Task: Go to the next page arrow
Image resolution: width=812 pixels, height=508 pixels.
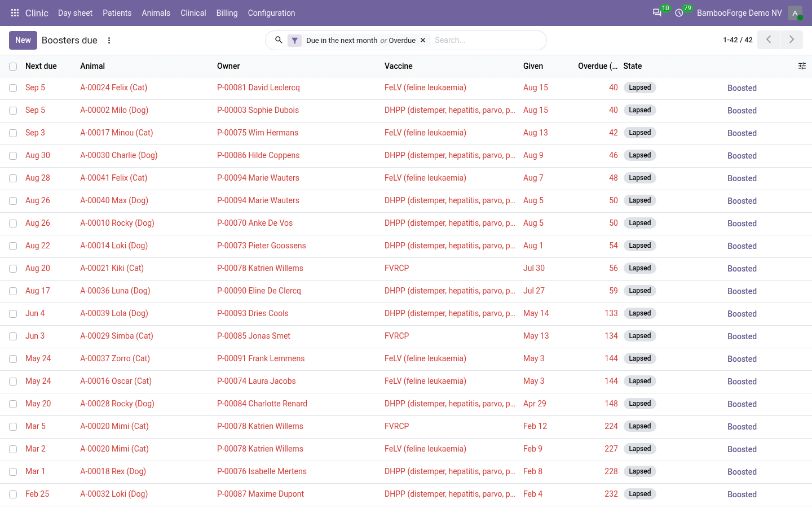Action: click(792, 40)
